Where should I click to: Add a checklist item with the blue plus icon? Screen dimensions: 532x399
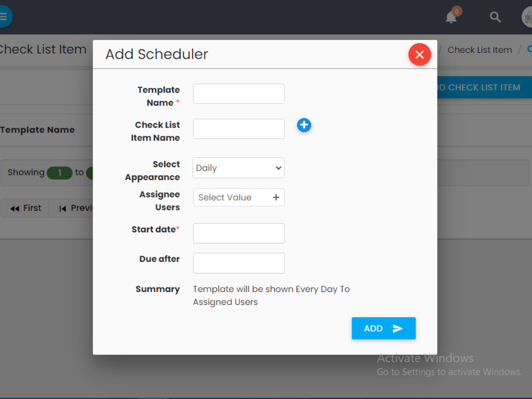point(304,125)
